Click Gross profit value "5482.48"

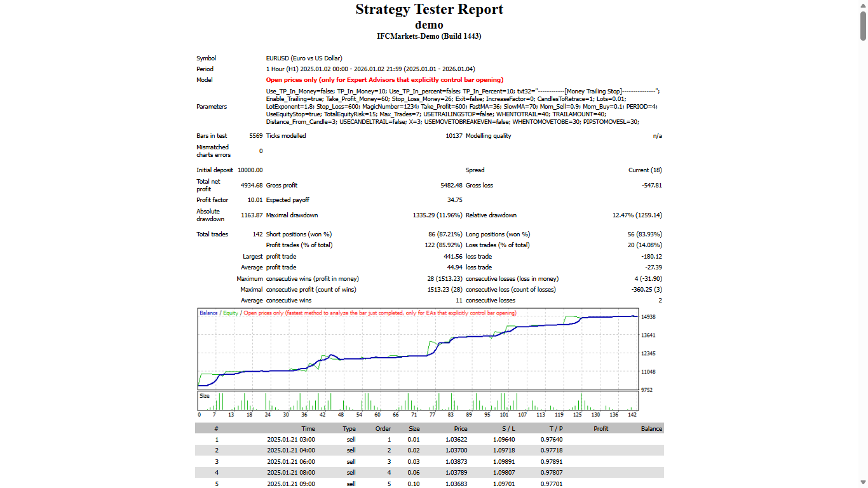pos(451,186)
